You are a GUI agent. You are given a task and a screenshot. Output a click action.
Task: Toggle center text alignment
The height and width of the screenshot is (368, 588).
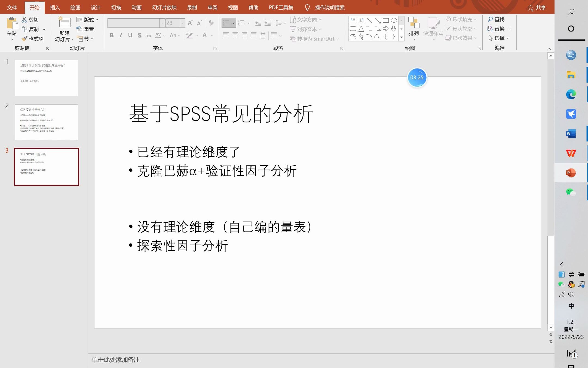[x=235, y=35]
